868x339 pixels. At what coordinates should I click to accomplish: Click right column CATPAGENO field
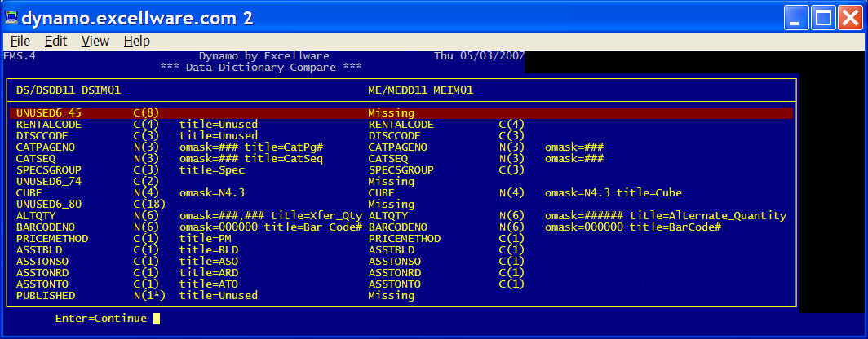point(398,147)
